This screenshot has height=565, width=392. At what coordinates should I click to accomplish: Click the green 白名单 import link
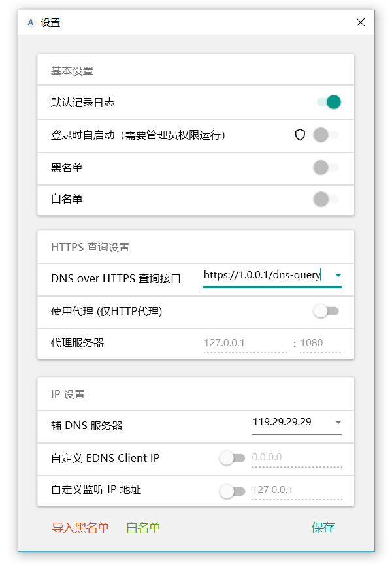pyautogui.click(x=143, y=528)
